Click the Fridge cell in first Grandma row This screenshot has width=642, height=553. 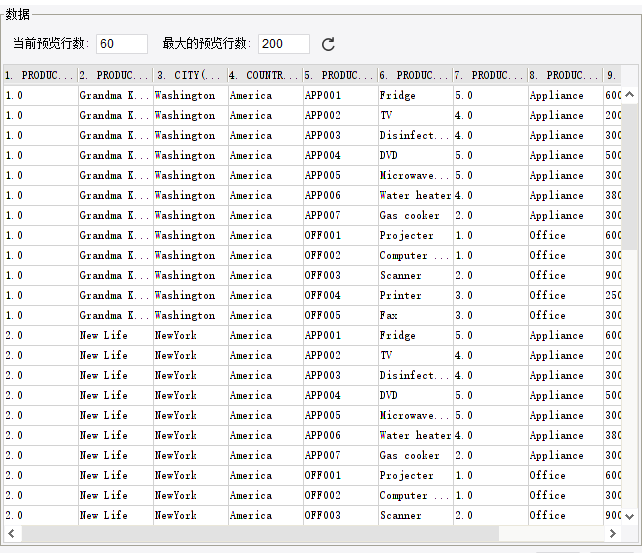pyautogui.click(x=415, y=95)
